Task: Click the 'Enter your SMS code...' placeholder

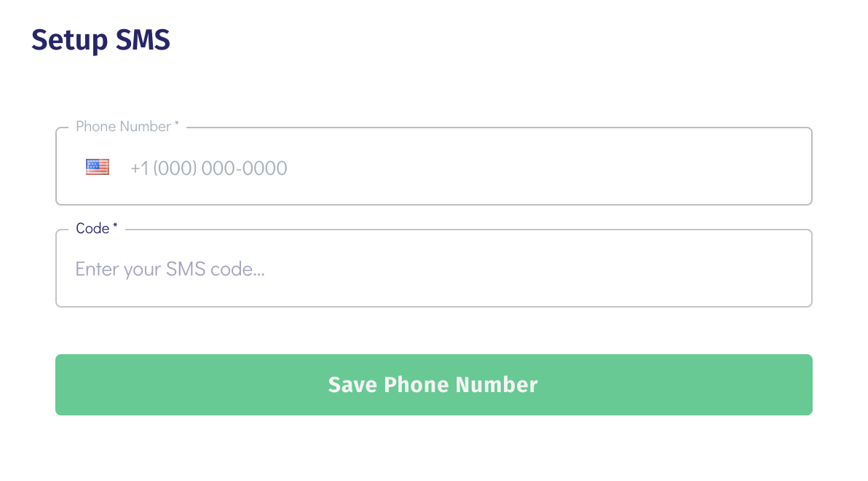Action: [x=170, y=270]
